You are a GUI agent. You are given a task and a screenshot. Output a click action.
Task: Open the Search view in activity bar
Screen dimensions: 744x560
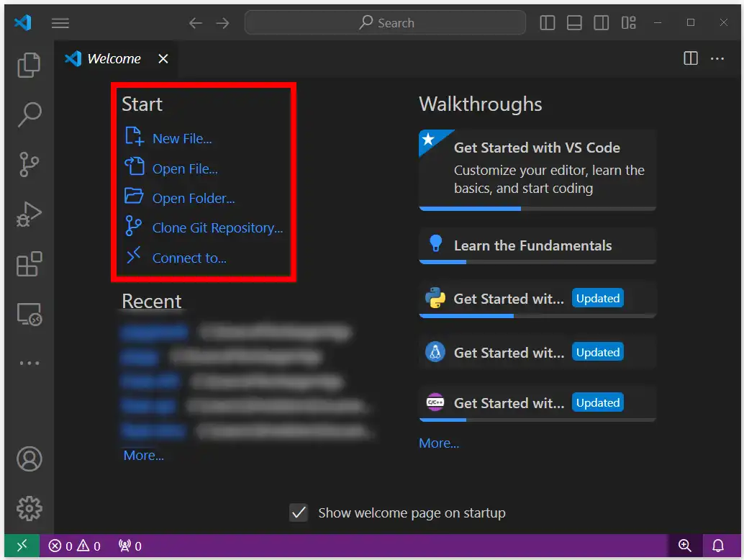pyautogui.click(x=30, y=114)
